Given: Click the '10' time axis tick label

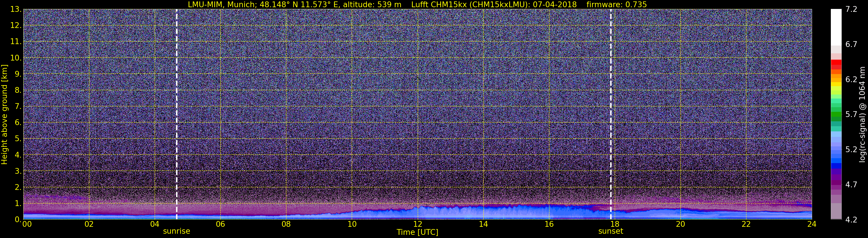Looking at the screenshot, I should 352,224.
